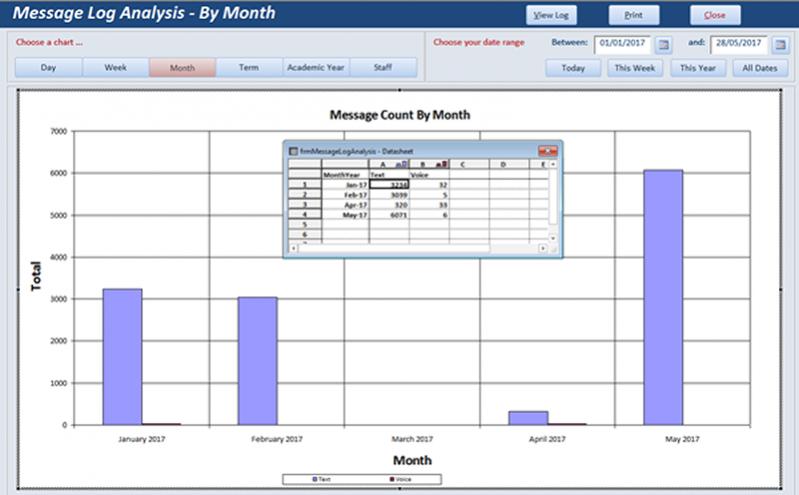Click the Text value cell for Jan-17

point(389,185)
